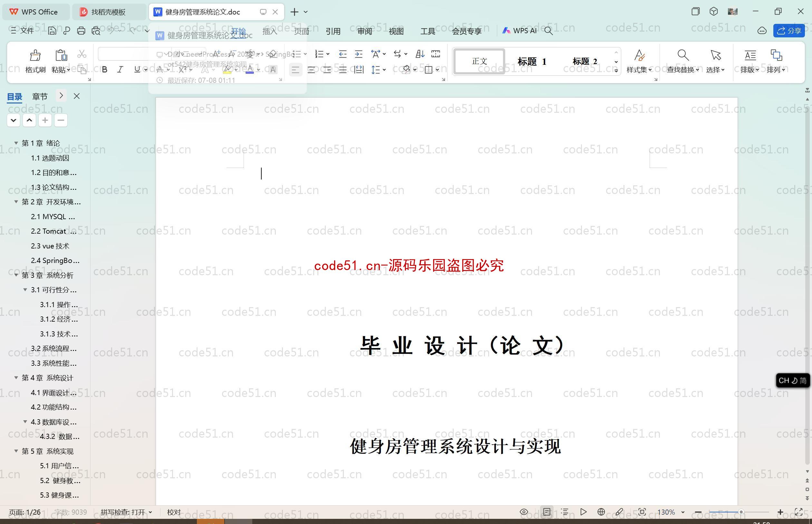This screenshot has height=524, width=812.
Task: Switch to the 插入 ribbon tab
Action: pyautogui.click(x=270, y=31)
